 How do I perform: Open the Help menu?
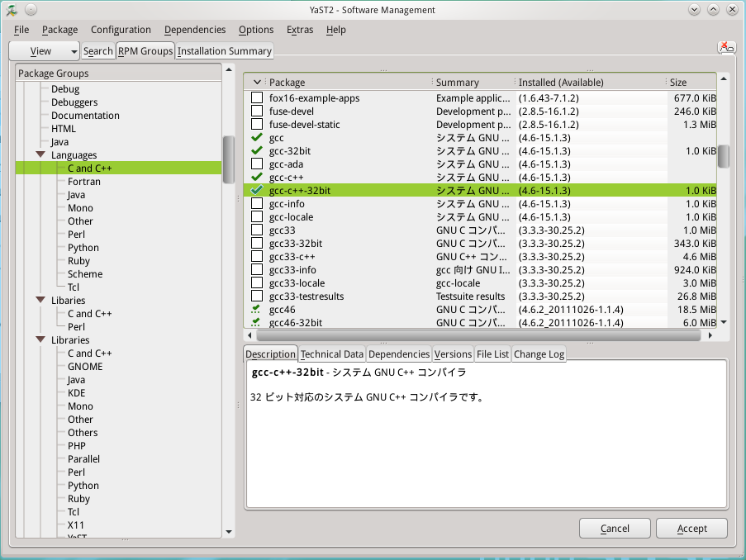pos(336,30)
